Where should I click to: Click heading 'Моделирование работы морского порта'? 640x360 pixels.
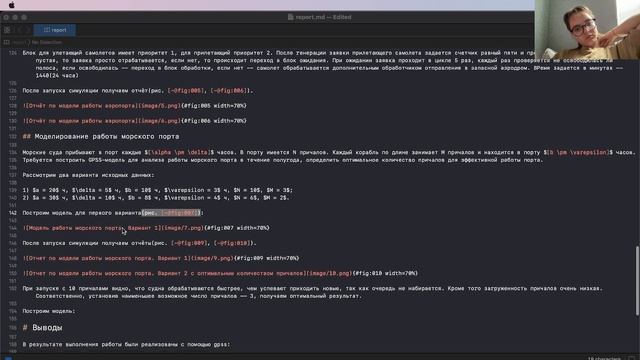pyautogui.click(x=107, y=136)
